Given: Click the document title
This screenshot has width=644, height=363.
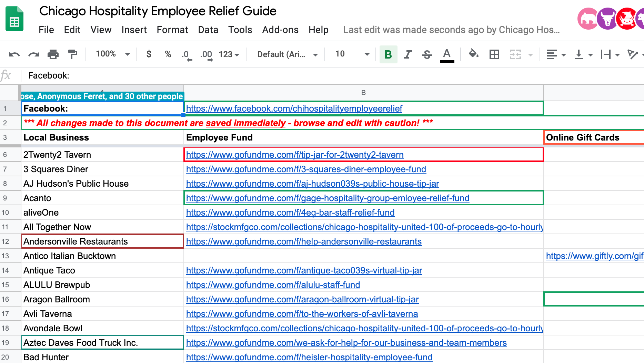Looking at the screenshot, I should click(x=158, y=11).
